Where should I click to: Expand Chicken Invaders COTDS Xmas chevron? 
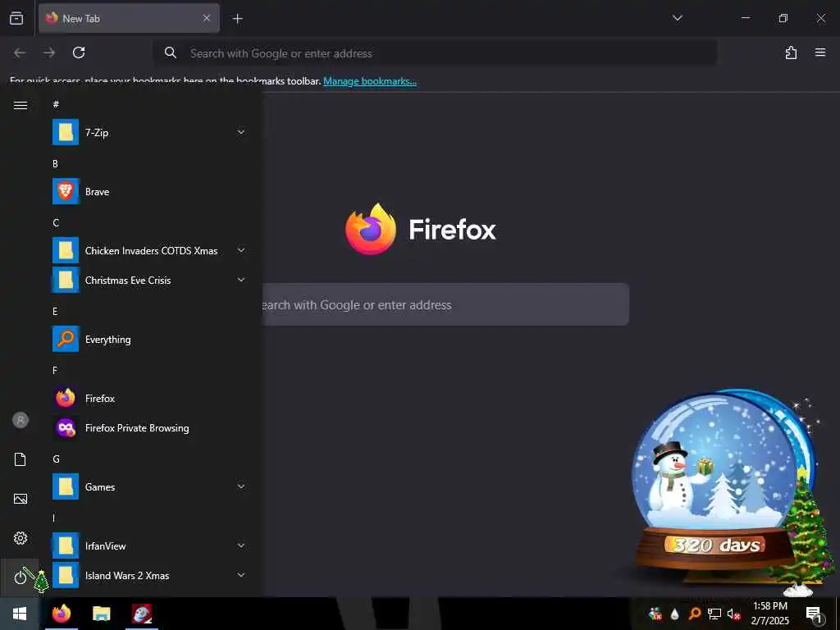click(241, 250)
